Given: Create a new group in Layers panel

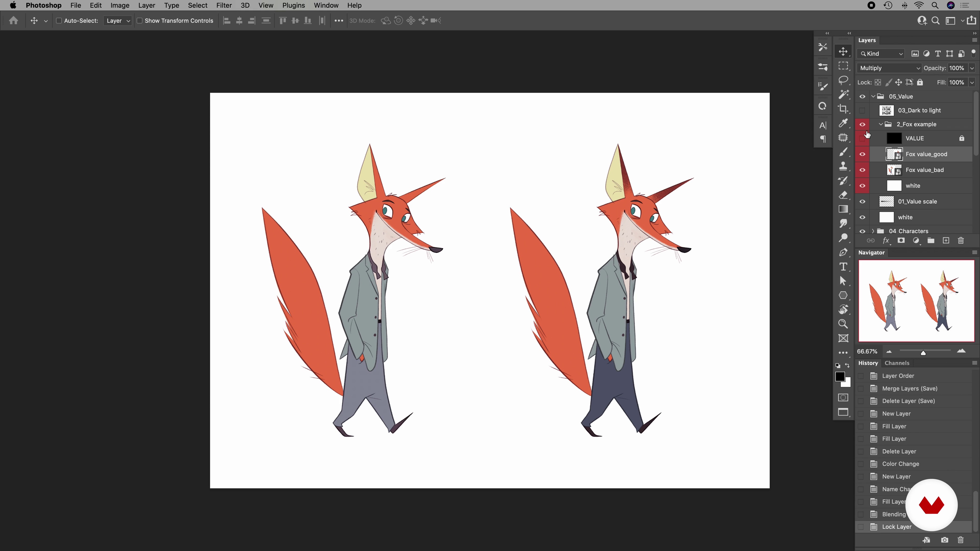Looking at the screenshot, I should click(x=931, y=241).
